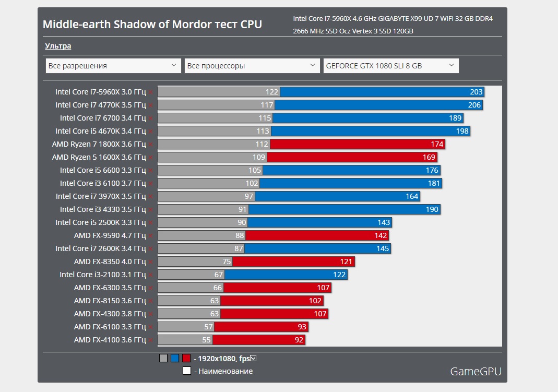Click the X icon beside AMD FX-4100

pos(151,340)
